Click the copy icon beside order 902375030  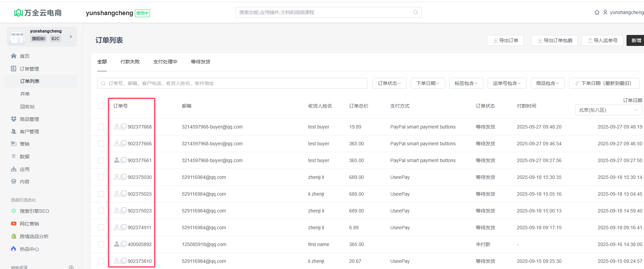tap(124, 177)
